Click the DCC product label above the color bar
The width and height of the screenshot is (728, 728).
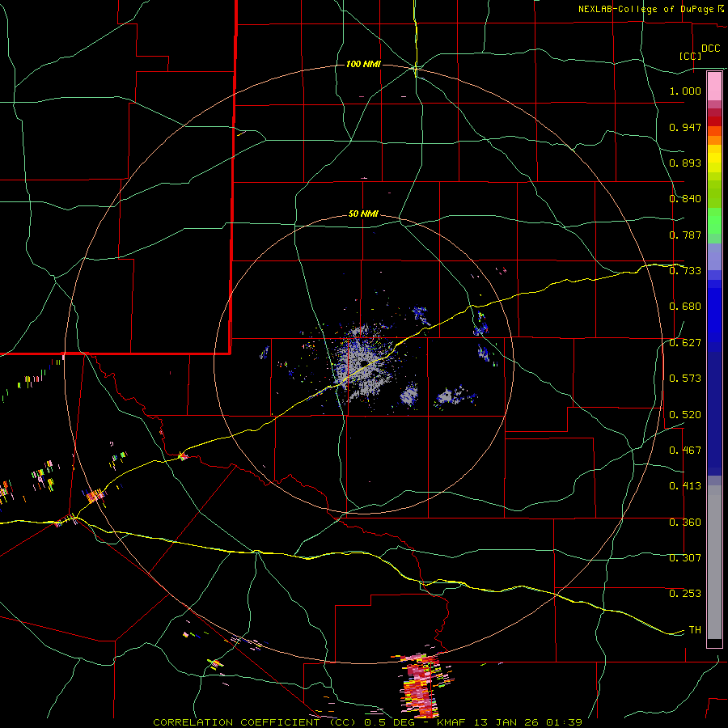coord(710,49)
